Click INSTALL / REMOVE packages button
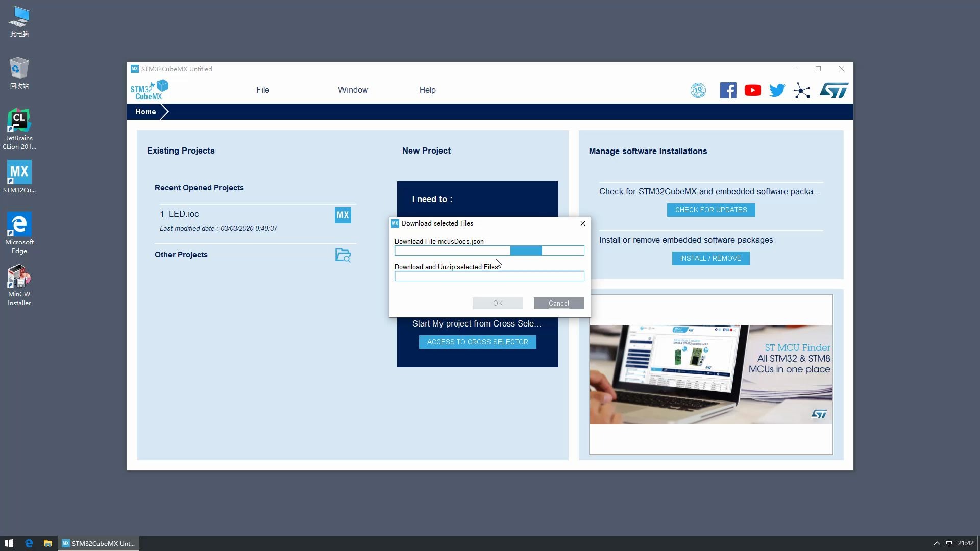980x551 pixels. [711, 258]
